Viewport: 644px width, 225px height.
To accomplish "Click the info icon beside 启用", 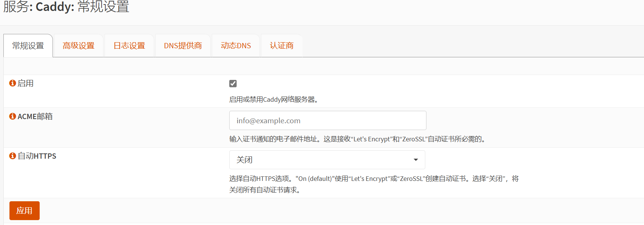I will point(12,83).
